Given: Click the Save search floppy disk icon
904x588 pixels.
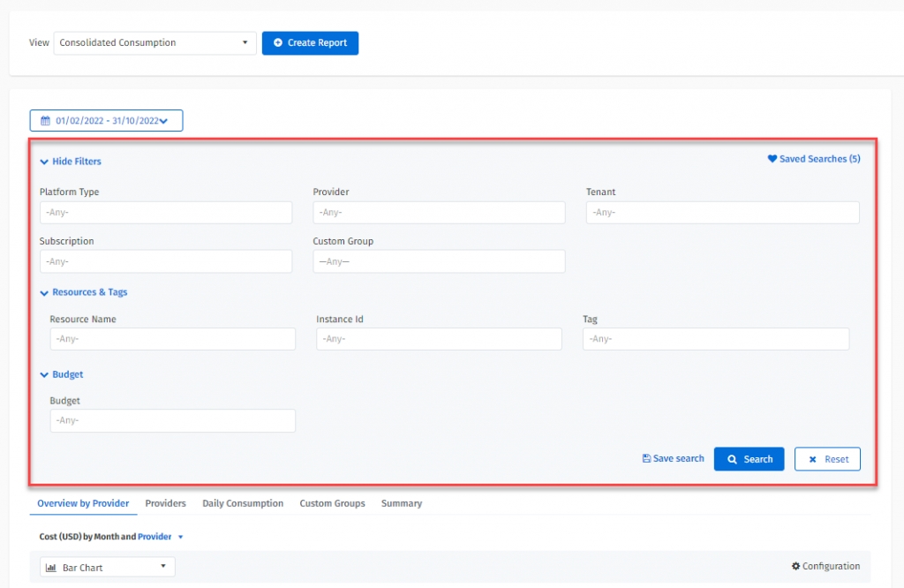Looking at the screenshot, I should point(646,459).
